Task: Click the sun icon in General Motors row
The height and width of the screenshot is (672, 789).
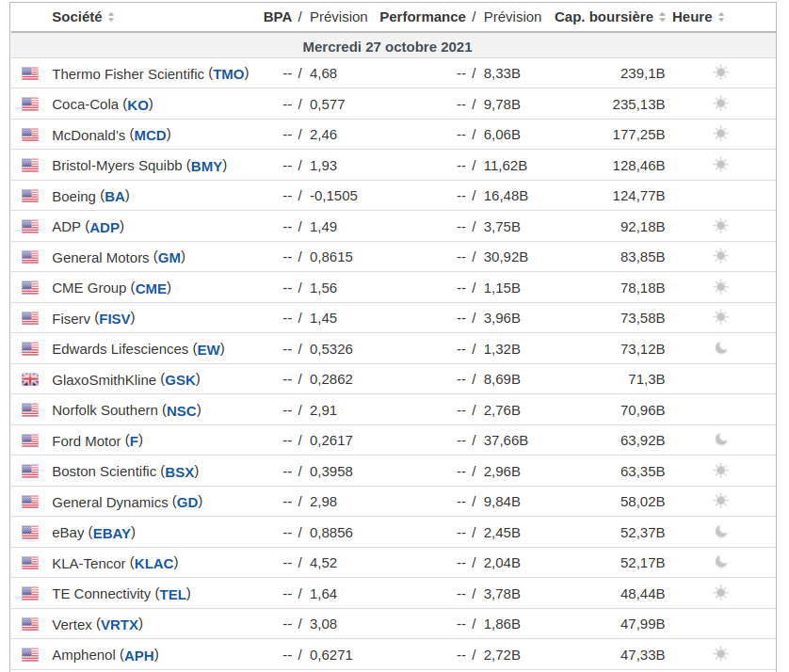Action: click(720, 257)
